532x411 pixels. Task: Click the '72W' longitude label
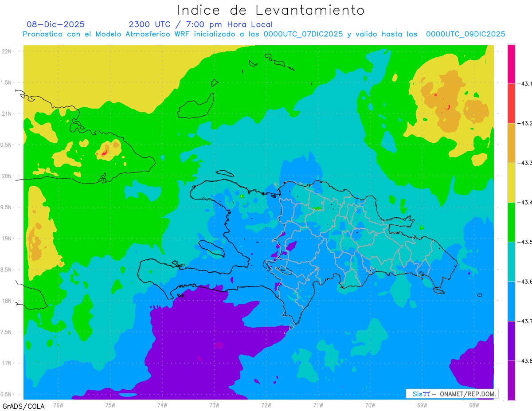(x=266, y=405)
